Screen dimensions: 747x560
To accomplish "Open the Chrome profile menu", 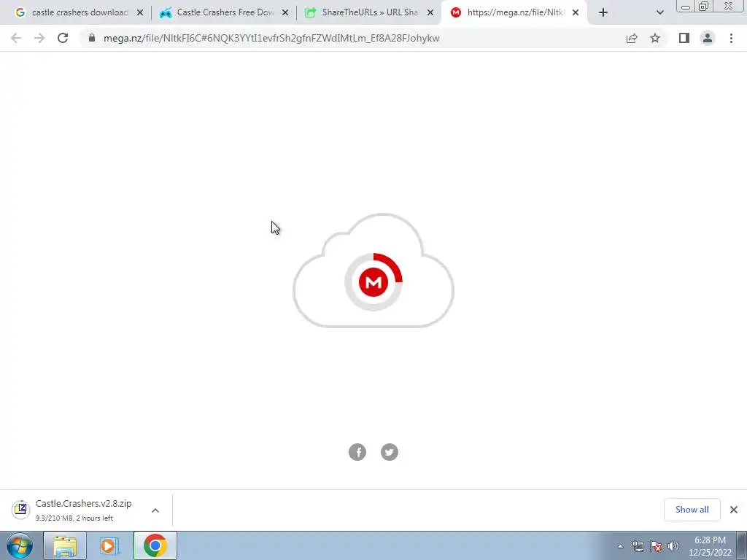I will (x=708, y=38).
